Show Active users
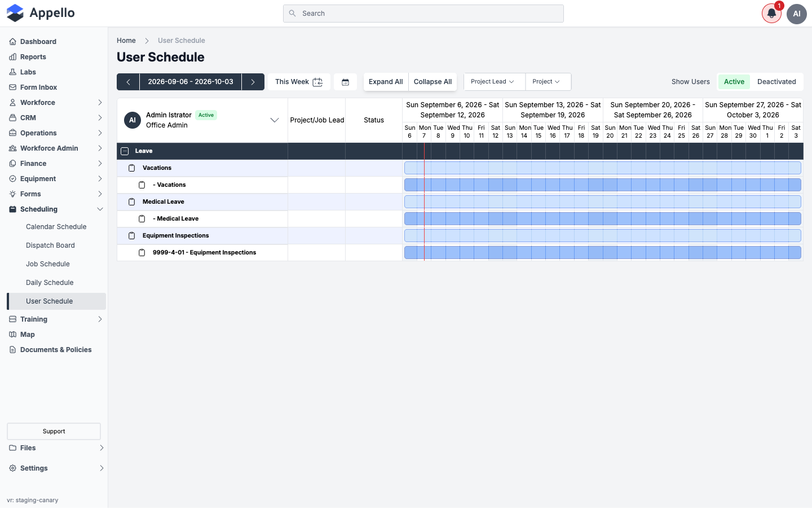The image size is (812, 518). coord(734,82)
